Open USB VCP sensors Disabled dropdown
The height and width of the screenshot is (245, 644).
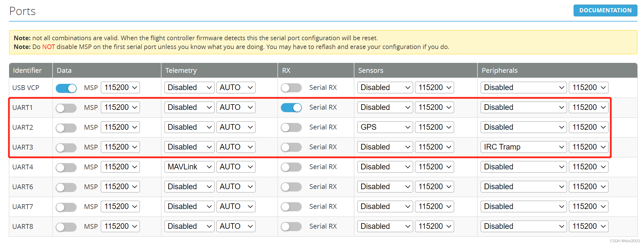coord(385,88)
